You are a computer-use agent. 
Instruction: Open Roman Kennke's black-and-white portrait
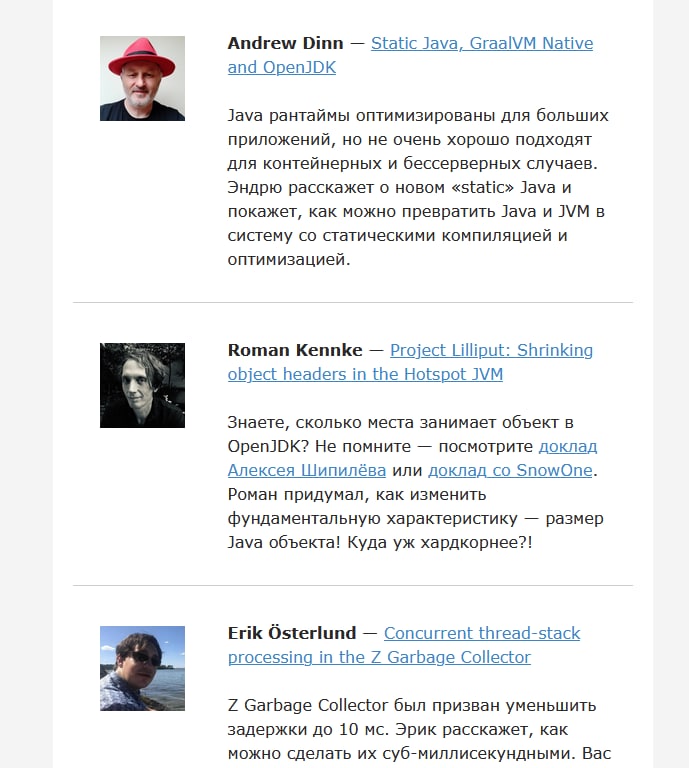[x=142, y=385]
